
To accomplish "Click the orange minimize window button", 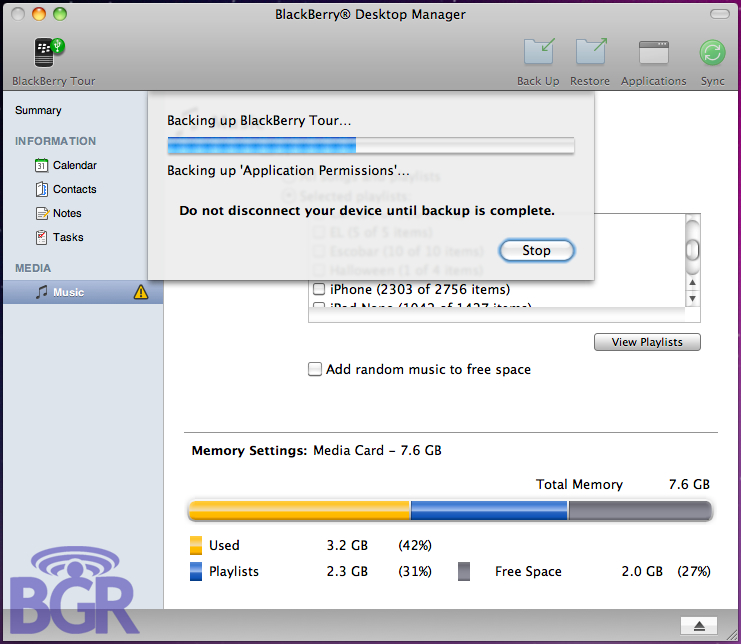I will 39,14.
